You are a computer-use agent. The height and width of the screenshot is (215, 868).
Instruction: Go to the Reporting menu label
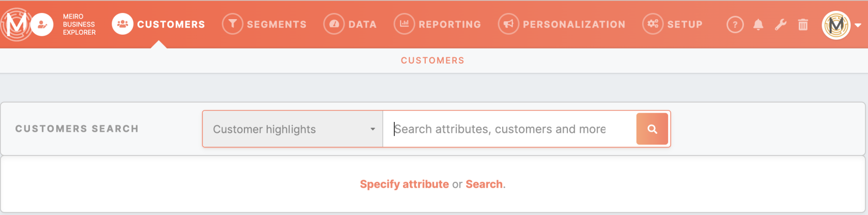pyautogui.click(x=450, y=24)
